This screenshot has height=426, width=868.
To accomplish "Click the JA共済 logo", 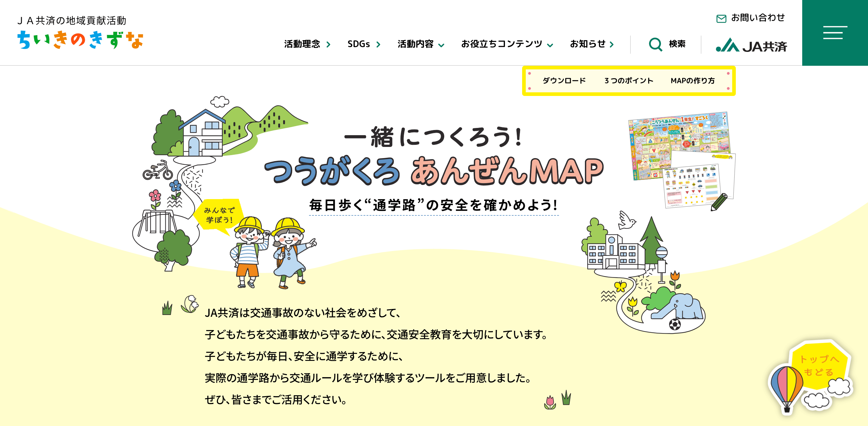I will pyautogui.click(x=751, y=45).
